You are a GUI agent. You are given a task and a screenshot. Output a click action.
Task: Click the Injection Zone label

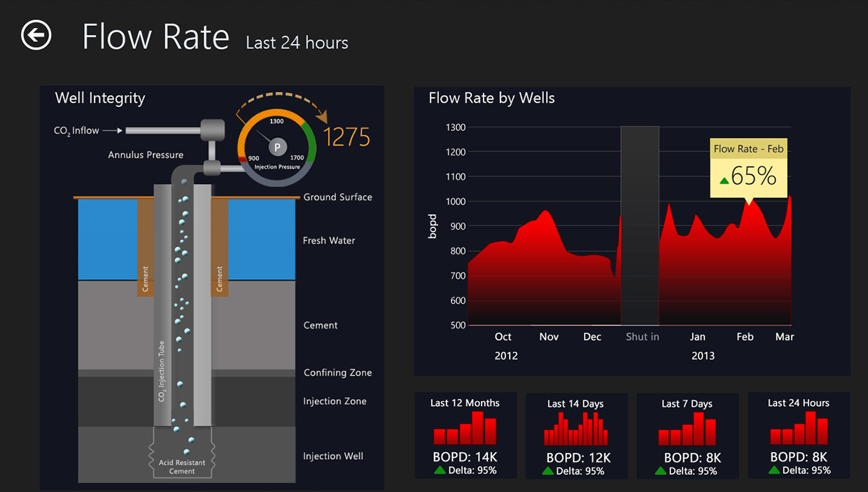point(335,402)
